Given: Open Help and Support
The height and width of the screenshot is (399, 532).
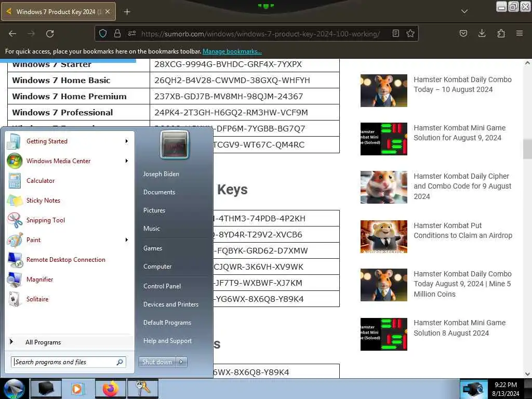Looking at the screenshot, I should click(167, 341).
